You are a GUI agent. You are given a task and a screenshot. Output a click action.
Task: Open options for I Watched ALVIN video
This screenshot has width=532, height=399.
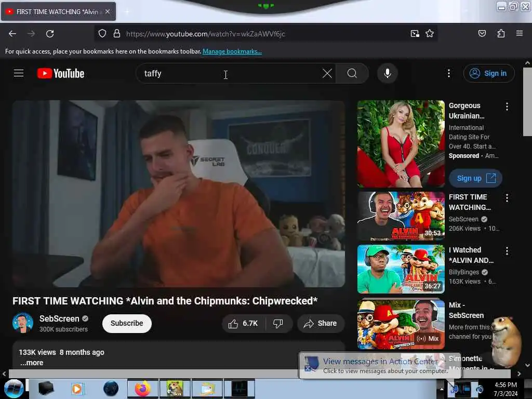click(507, 251)
